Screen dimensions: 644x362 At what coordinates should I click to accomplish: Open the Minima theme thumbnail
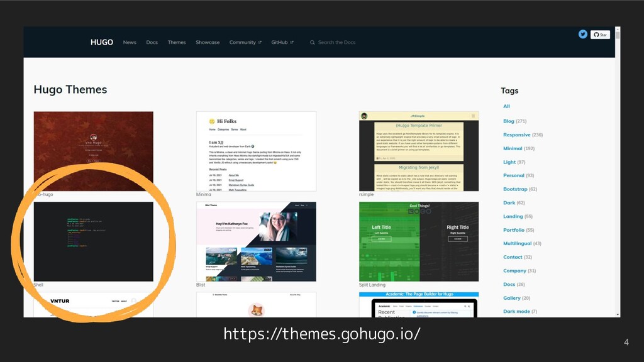tap(257, 151)
